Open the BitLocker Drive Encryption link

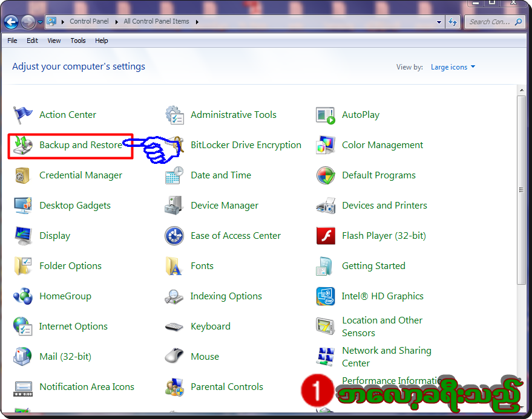(x=246, y=145)
